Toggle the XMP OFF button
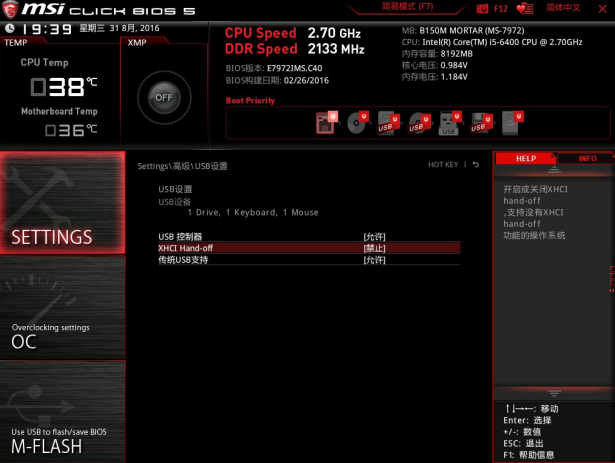 coord(164,97)
